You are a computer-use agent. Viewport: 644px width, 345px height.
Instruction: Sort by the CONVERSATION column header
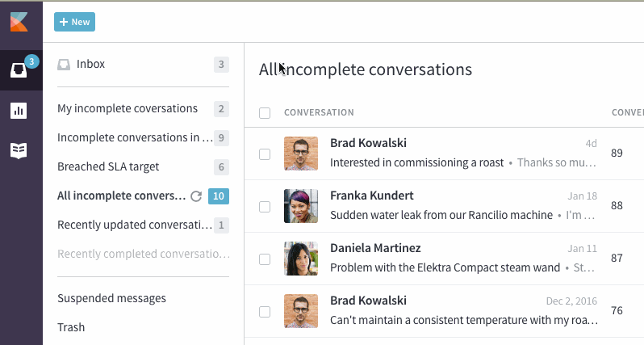tap(319, 112)
